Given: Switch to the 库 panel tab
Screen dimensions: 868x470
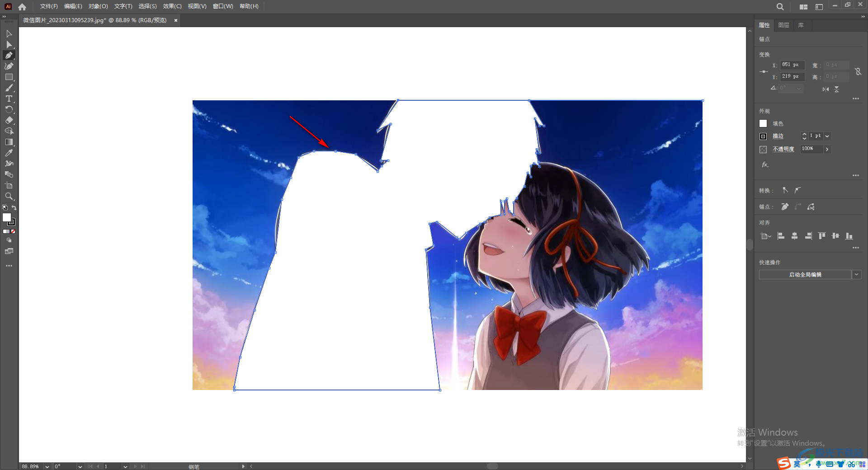Looking at the screenshot, I should (x=801, y=25).
